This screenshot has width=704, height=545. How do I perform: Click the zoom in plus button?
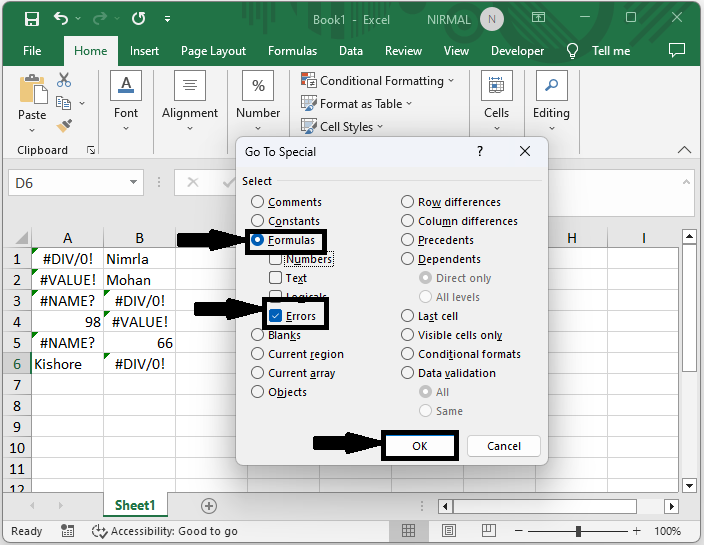pos(636,531)
